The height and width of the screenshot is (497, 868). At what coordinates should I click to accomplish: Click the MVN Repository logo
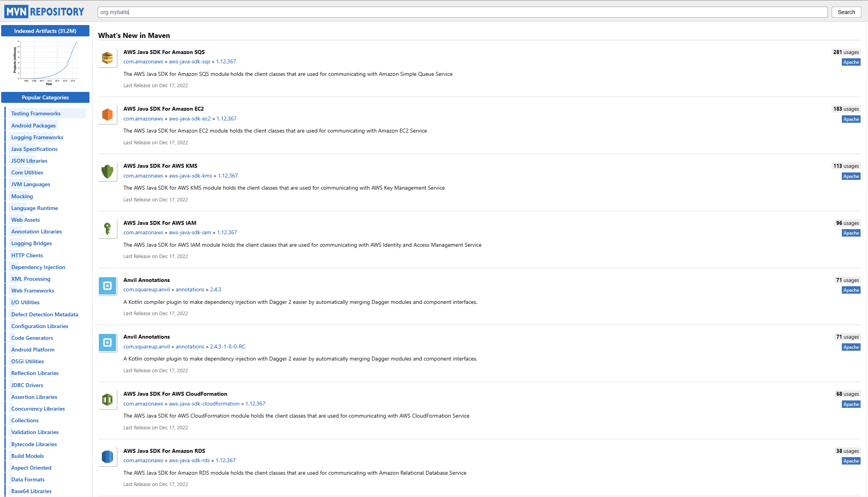(x=45, y=12)
